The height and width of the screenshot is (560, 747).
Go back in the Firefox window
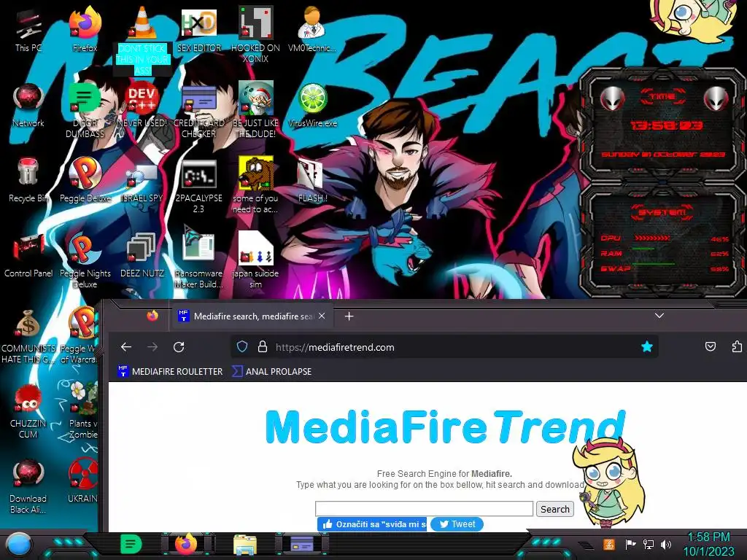[125, 347]
